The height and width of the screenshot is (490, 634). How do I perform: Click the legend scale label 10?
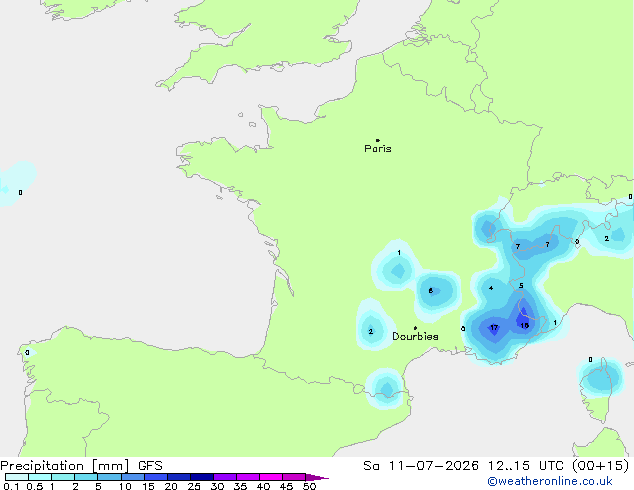coord(125,486)
